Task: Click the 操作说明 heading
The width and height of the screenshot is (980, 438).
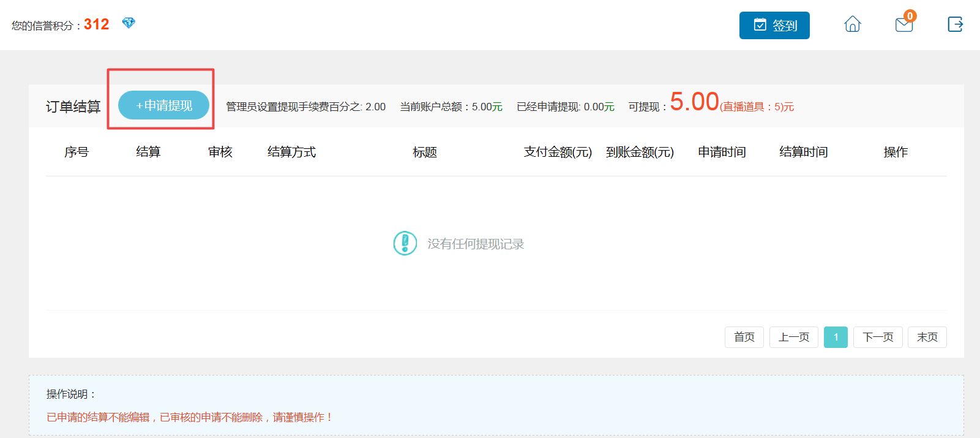Action: [x=71, y=394]
